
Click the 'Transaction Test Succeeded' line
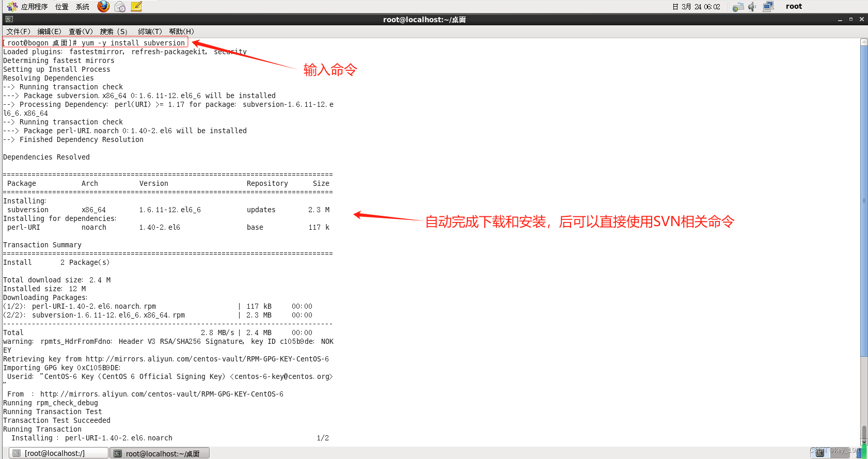(x=57, y=420)
